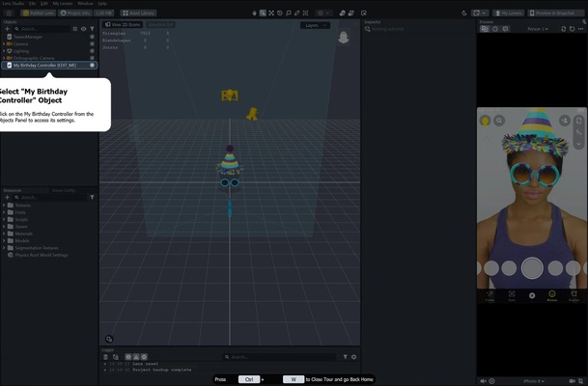Open the Help menu
Screen dimensions: 588x386
click(x=102, y=3)
